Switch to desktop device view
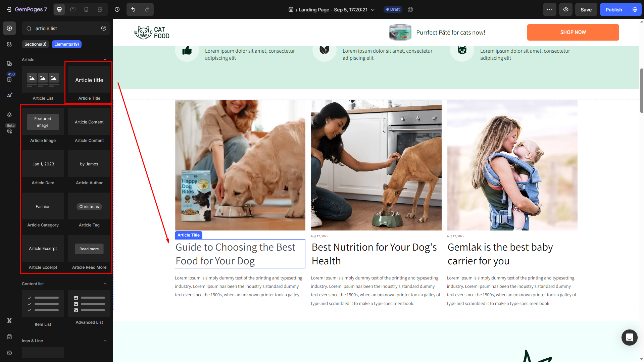This screenshot has height=362, width=644. pyautogui.click(x=59, y=9)
